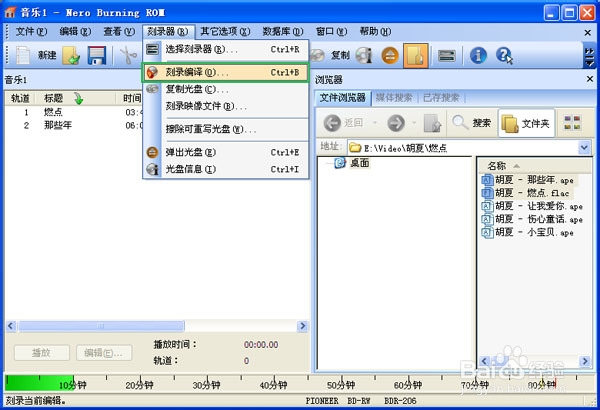Toggle the highlighted file browser toolbar icon
600x410 pixels.
tap(416, 56)
